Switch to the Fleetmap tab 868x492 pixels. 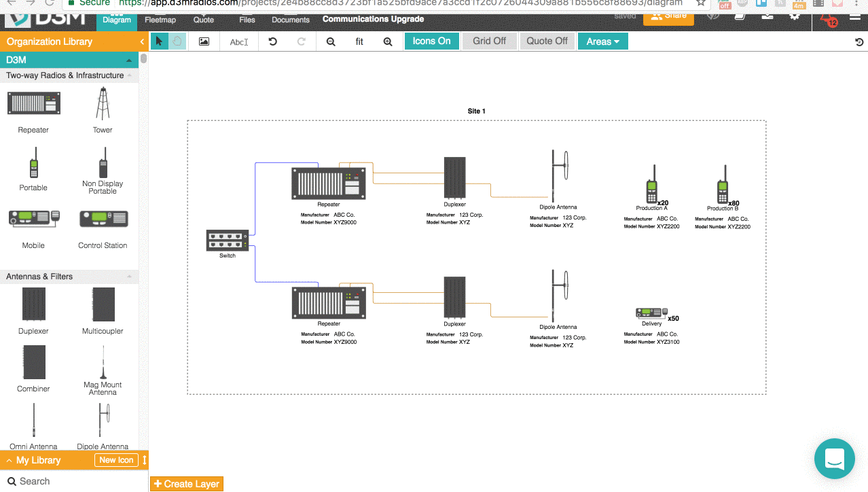coord(160,20)
